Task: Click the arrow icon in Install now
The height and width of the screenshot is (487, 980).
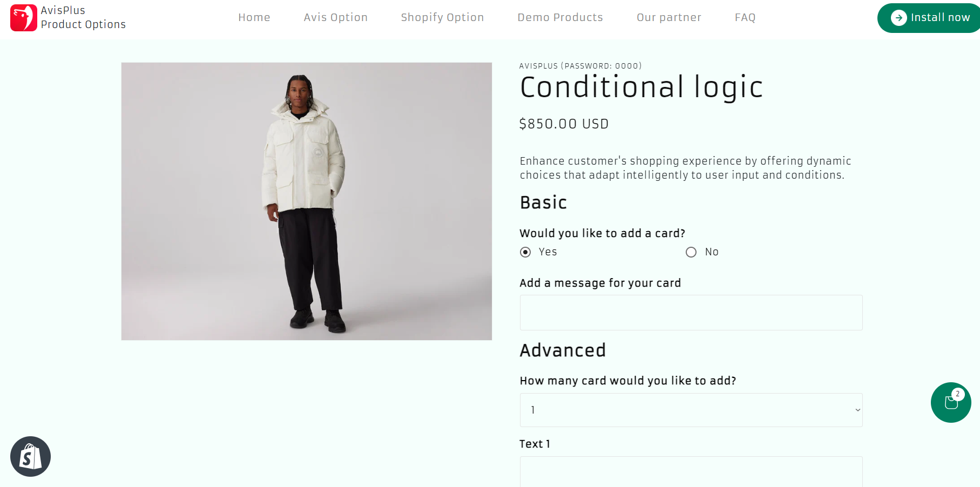Action: pyautogui.click(x=898, y=18)
